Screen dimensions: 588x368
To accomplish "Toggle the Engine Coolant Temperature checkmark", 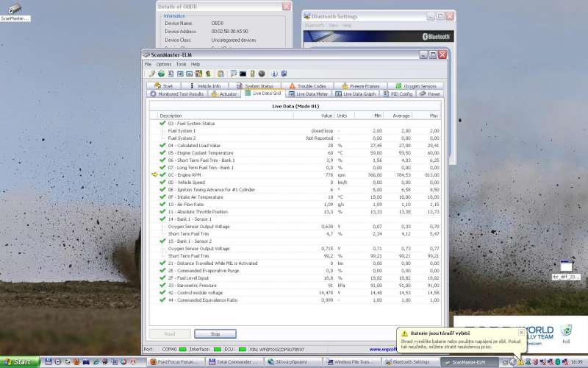I will coord(162,152).
